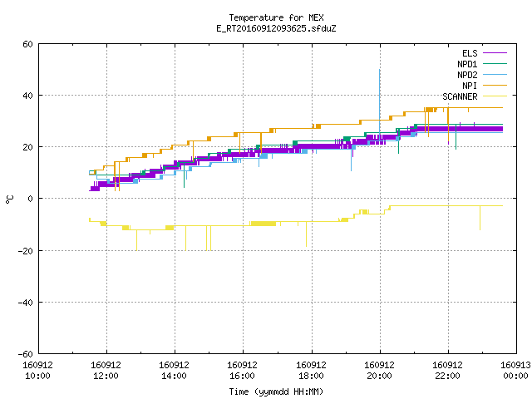Click the orange NPI legend line sample
Screen dimensions: 532x399
click(x=495, y=85)
